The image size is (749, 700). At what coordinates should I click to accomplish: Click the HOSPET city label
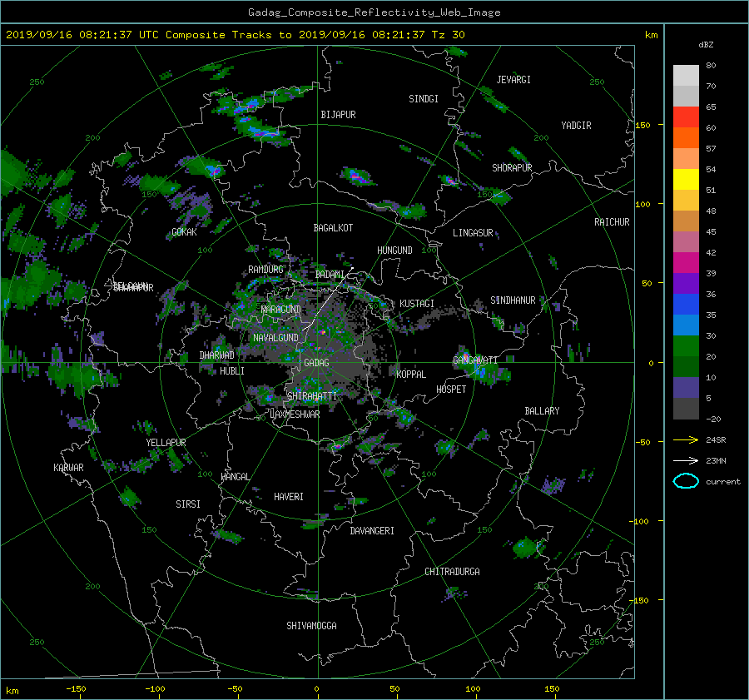[x=451, y=390]
